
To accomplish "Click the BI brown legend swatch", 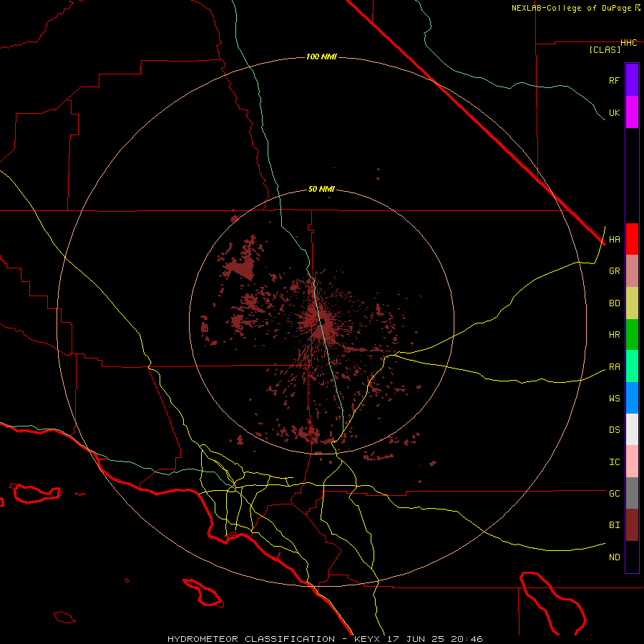I will (x=632, y=525).
